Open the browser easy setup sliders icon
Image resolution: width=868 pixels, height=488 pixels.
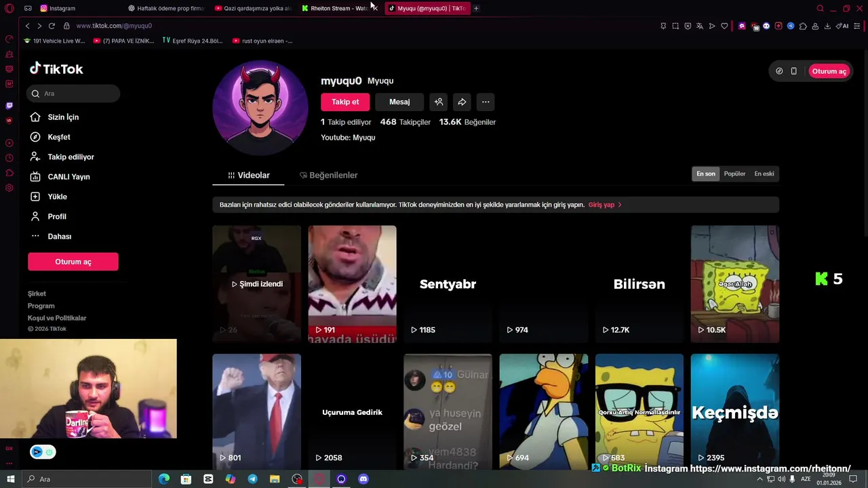857,26
